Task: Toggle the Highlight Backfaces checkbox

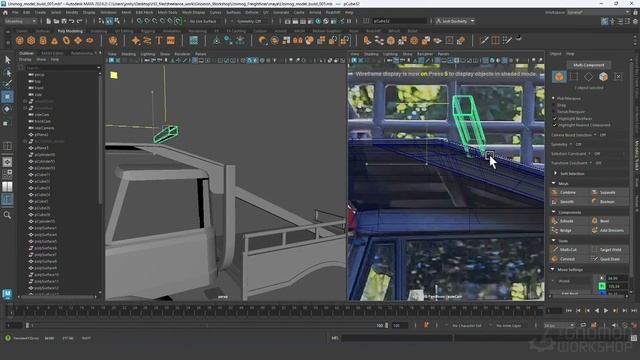Action: [x=555, y=118]
